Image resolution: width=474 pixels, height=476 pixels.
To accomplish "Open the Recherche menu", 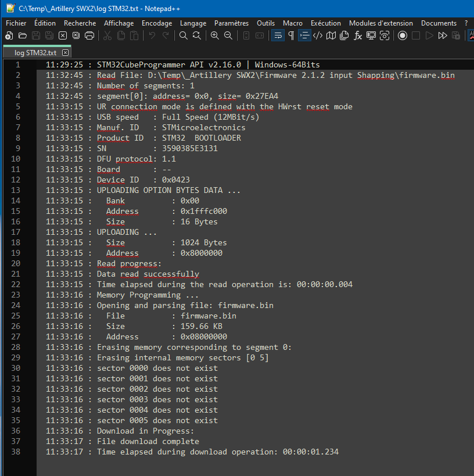I will tap(80, 23).
